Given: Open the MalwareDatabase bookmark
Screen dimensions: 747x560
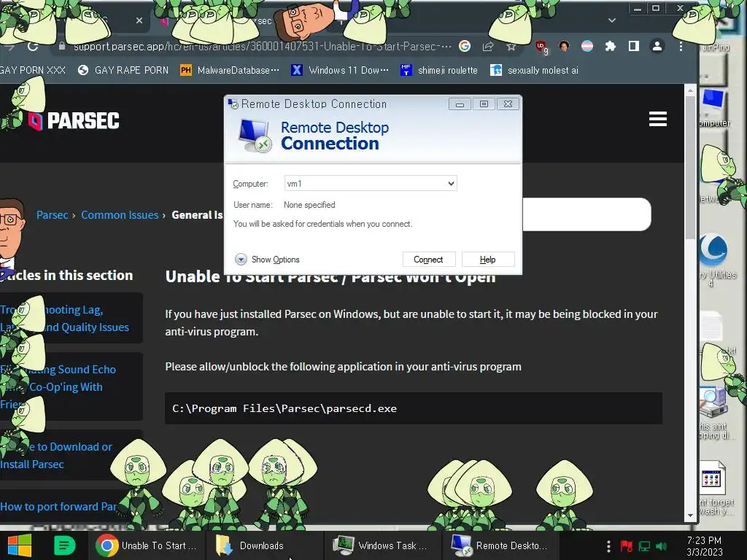Looking at the screenshot, I should tap(230, 71).
